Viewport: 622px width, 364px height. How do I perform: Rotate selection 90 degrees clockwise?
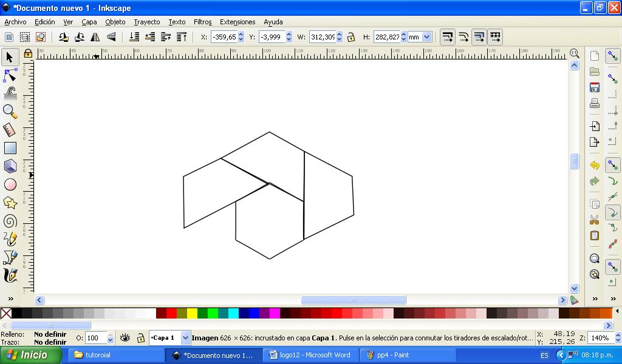80,37
